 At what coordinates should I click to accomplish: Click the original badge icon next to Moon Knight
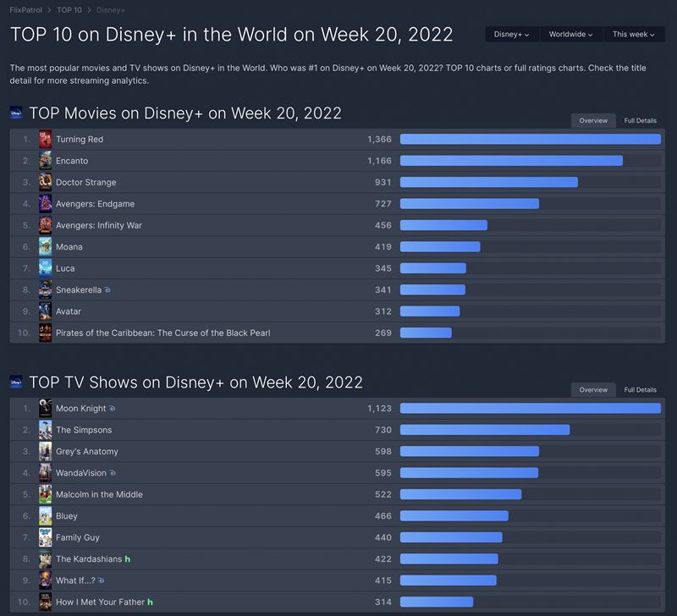(x=113, y=409)
